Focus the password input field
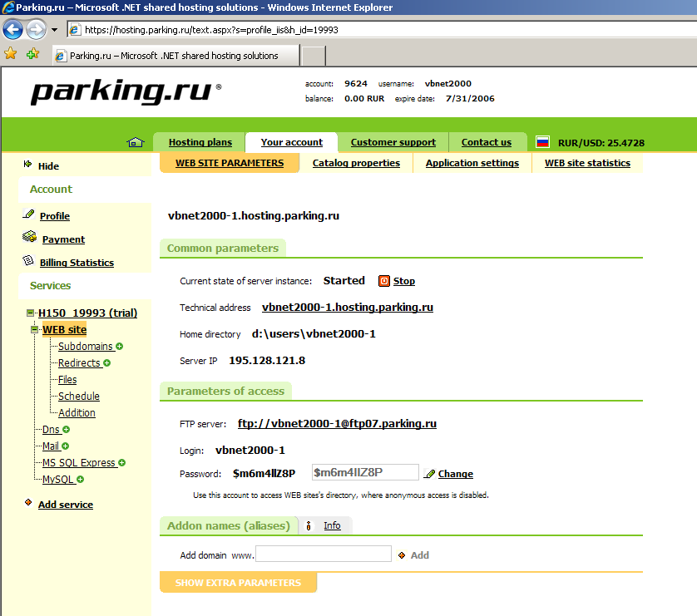The width and height of the screenshot is (697, 616). click(365, 472)
